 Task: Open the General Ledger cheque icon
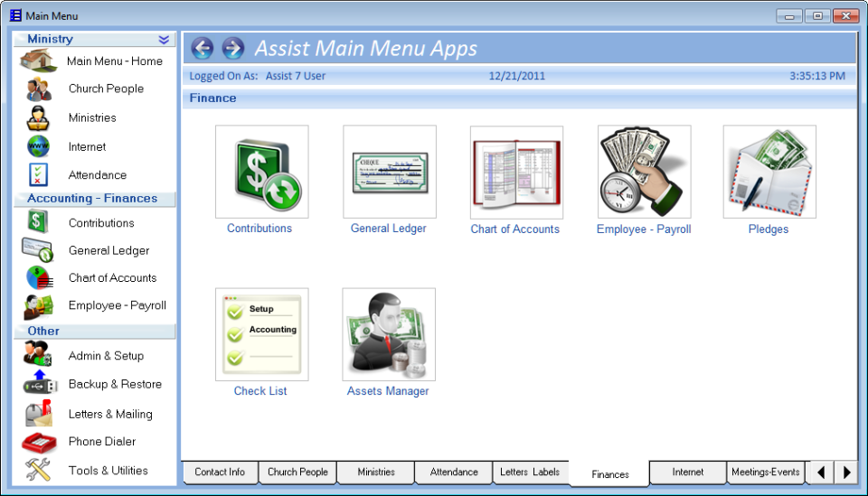click(x=389, y=173)
